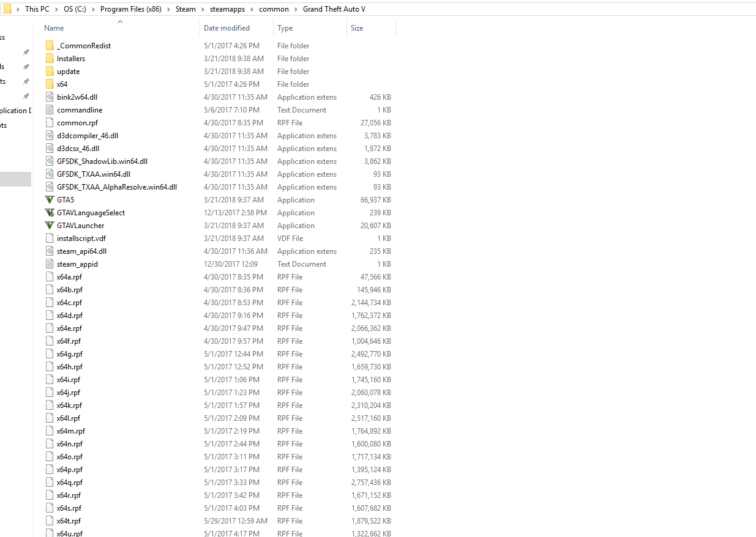The height and width of the screenshot is (537, 756).
Task: Click the common.rpf file icon
Action: tap(50, 123)
